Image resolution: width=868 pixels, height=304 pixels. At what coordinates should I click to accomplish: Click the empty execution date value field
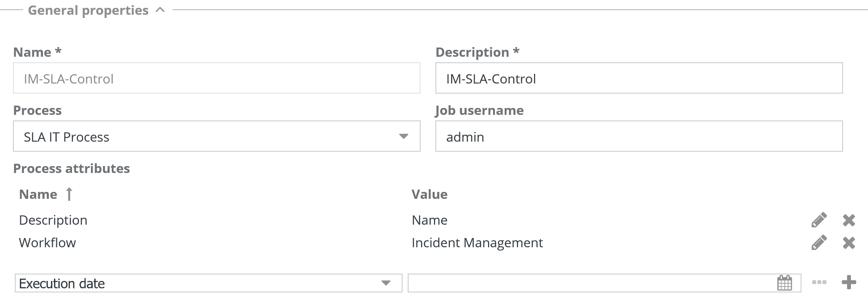click(x=591, y=283)
